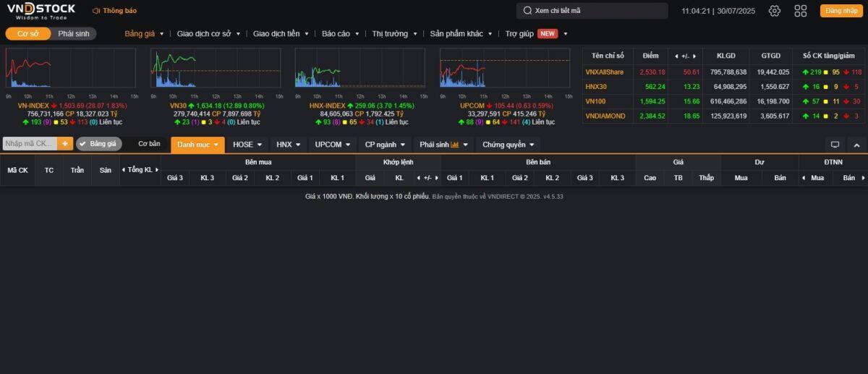Screen dimensions: 868x374
Task: Click the HNX30 index link
Action: (596, 87)
